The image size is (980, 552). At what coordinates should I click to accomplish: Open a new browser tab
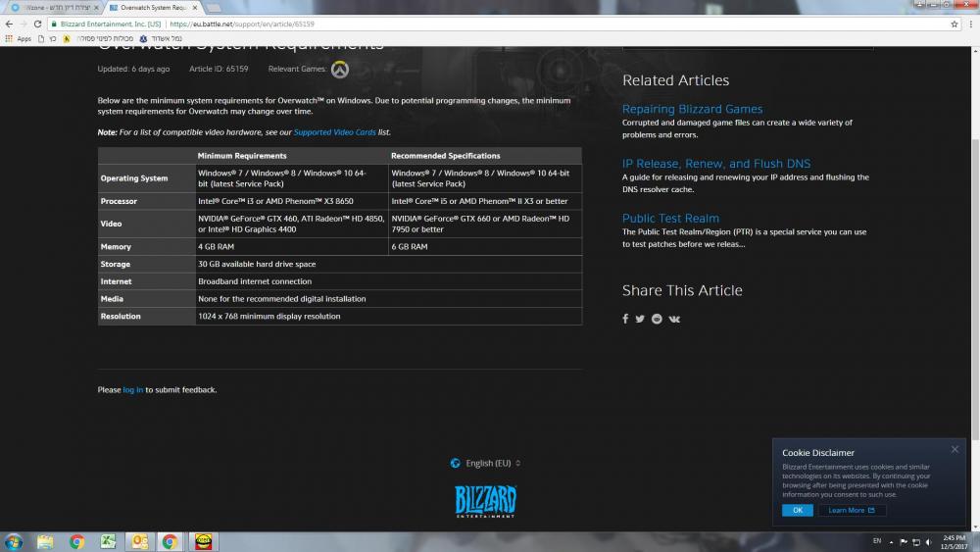coord(214,8)
